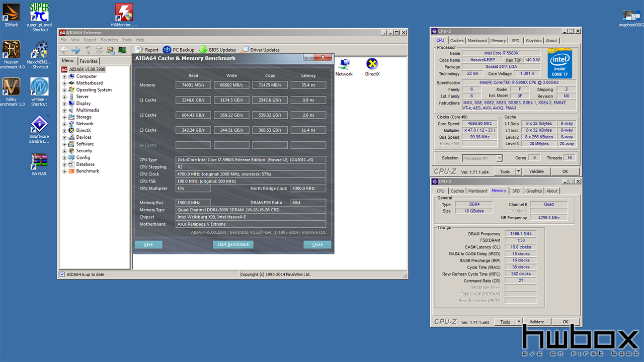
Task: Open the Favorites menu in the AIDA64 menu bar
Action: coord(109,40)
